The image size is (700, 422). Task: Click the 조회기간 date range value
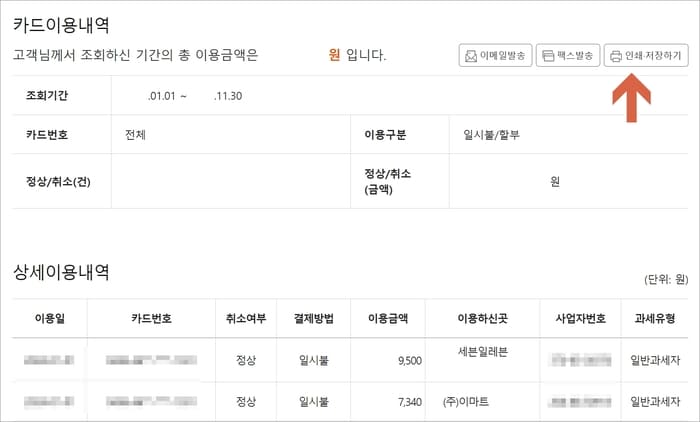point(195,96)
